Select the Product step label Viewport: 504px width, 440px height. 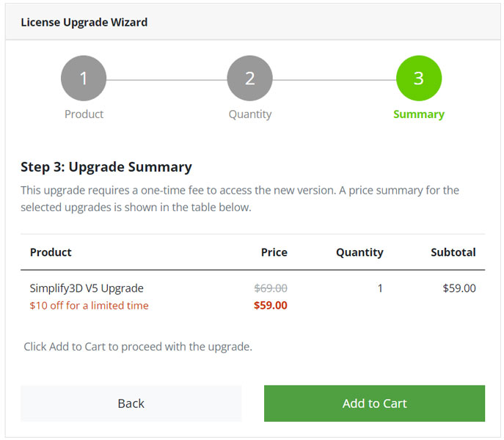point(84,114)
